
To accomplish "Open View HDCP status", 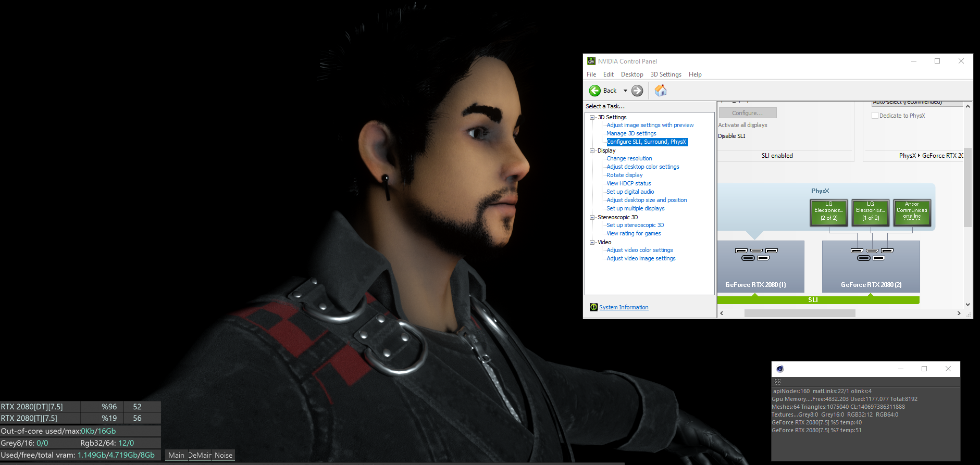I will point(629,183).
